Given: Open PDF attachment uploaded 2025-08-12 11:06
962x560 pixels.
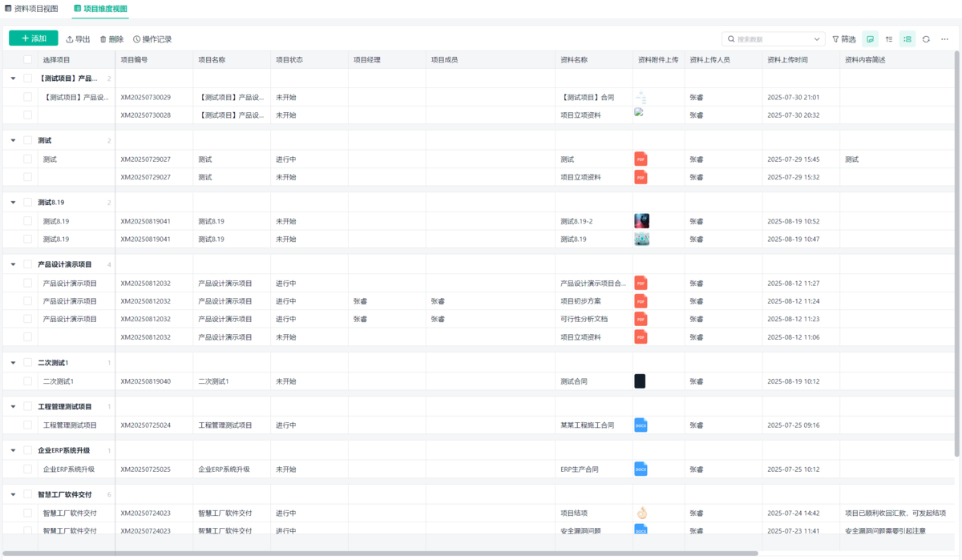Looking at the screenshot, I should click(x=641, y=337).
